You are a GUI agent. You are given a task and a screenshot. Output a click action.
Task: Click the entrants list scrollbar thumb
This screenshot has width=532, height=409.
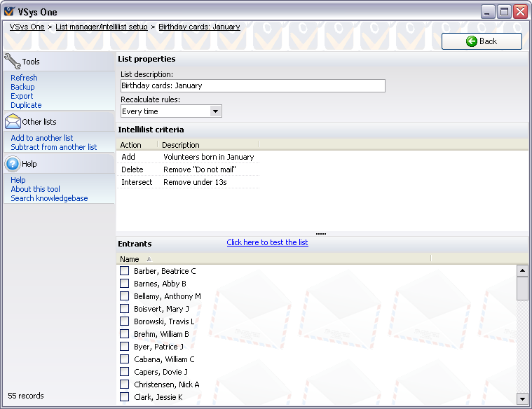(x=522, y=289)
